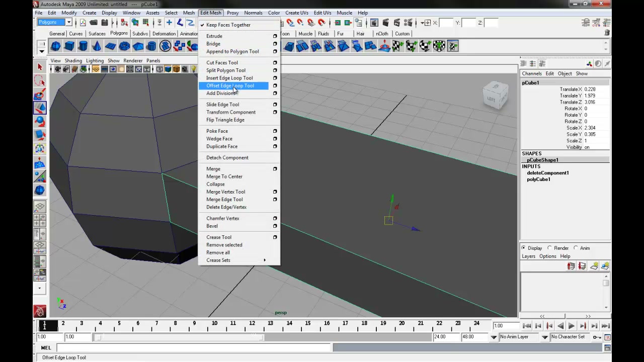Activate the Paint Selection tool
Screen dimensions: 644x362
pos(40,95)
